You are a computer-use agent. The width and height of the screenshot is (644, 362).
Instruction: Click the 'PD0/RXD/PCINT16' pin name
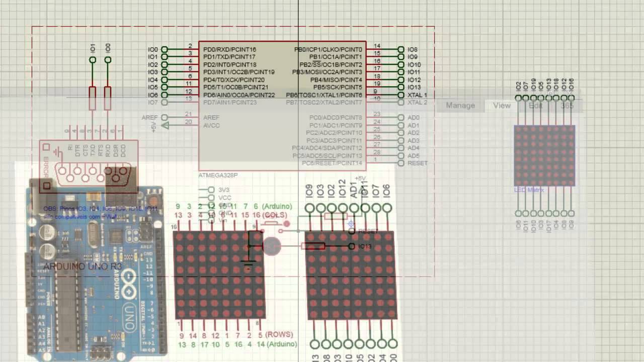pyautogui.click(x=229, y=49)
